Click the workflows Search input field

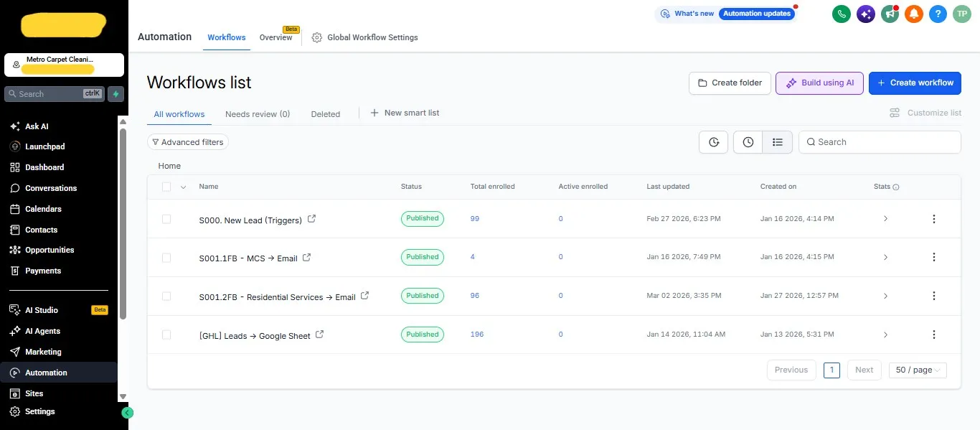click(880, 142)
